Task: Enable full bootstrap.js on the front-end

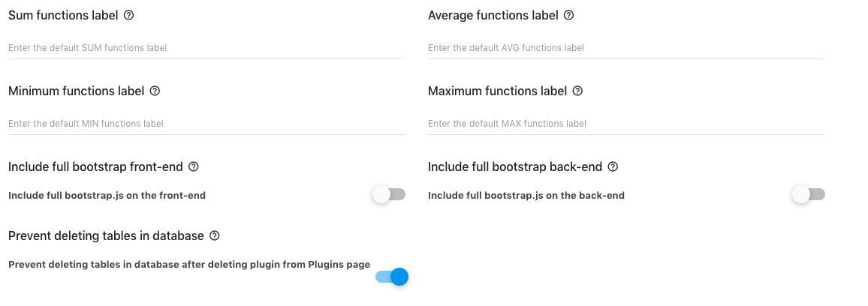Action: coord(389,194)
